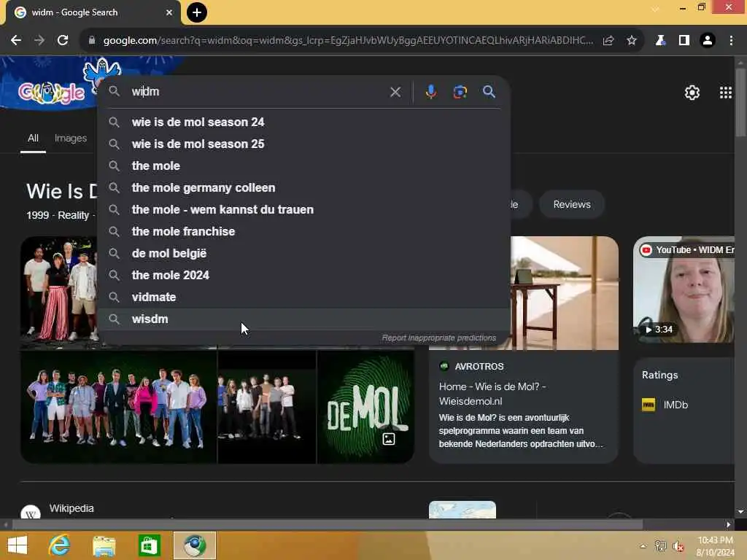Open the large green-background cast photo
Screen dimensions: 747x560
119,407
